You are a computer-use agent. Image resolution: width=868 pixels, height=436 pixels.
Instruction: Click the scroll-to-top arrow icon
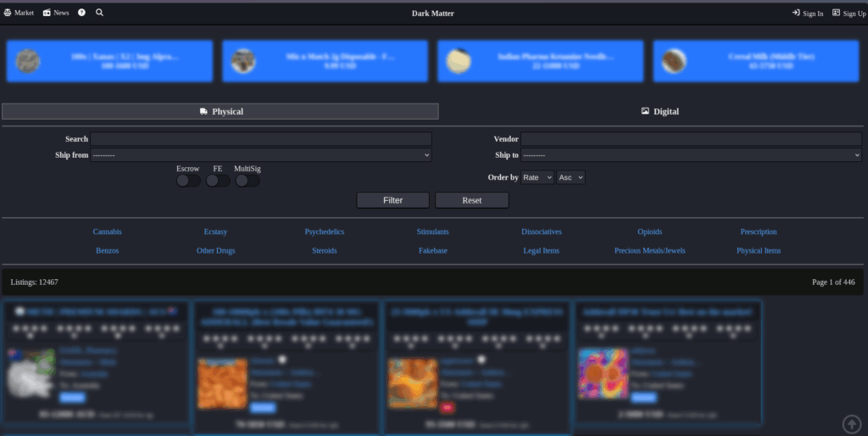tap(851, 423)
